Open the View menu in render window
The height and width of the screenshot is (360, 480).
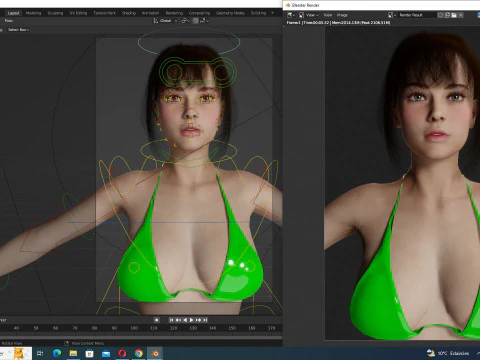pos(328,15)
